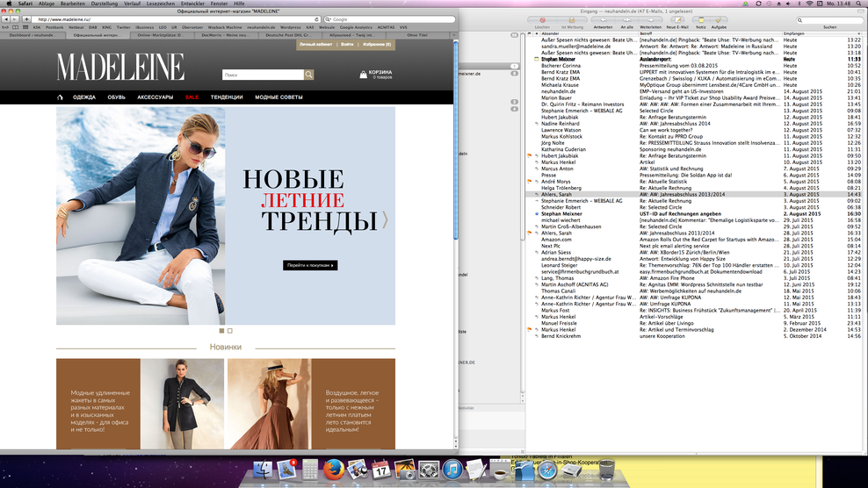This screenshot has height=488, width=868.
Task: Click the Safari forward arrow button
Action: (15, 19)
